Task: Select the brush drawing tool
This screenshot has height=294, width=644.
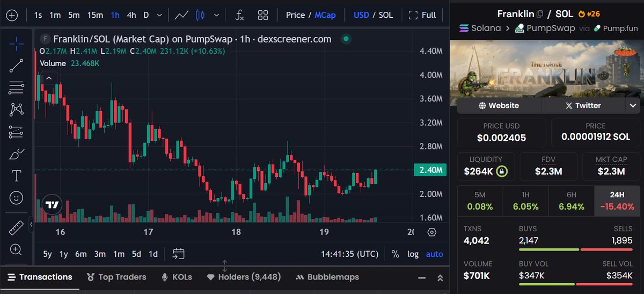Action: [16, 154]
